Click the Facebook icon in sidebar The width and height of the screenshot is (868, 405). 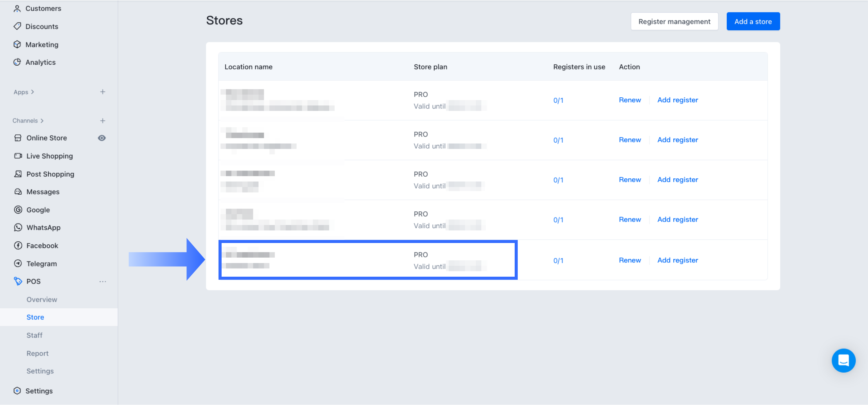coord(18,245)
